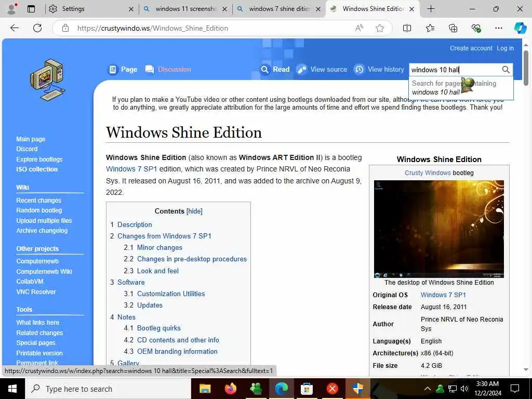
Task: Open the Tab actions menu icon
Action: coord(31,9)
